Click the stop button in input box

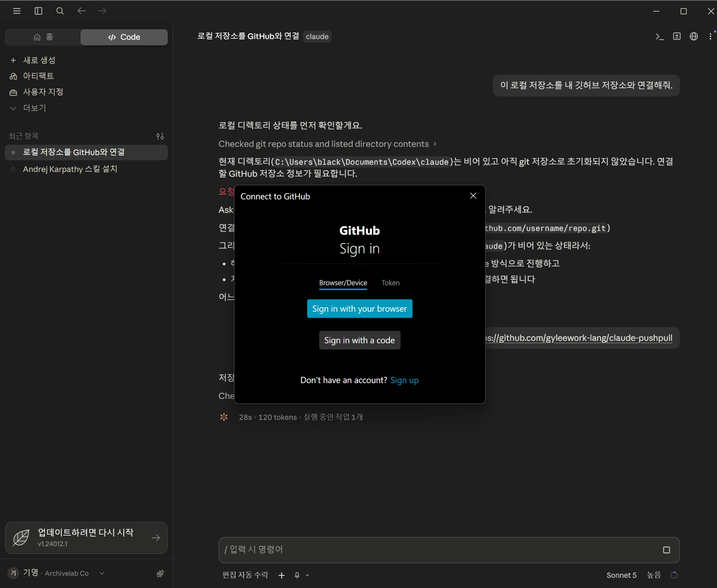666,550
